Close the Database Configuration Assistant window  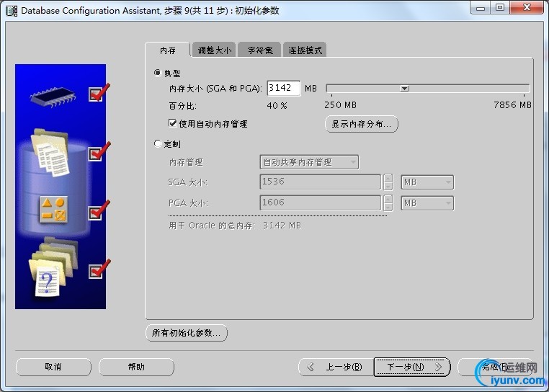527,8
